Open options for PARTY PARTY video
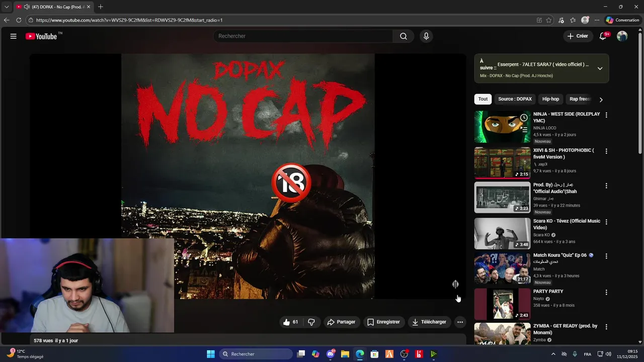This screenshot has width=644, height=362. (x=606, y=292)
